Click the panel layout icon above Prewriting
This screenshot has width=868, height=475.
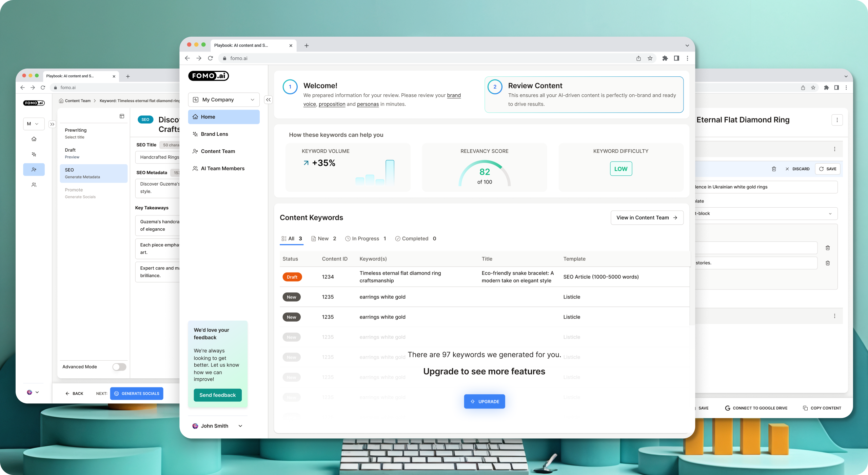[122, 116]
